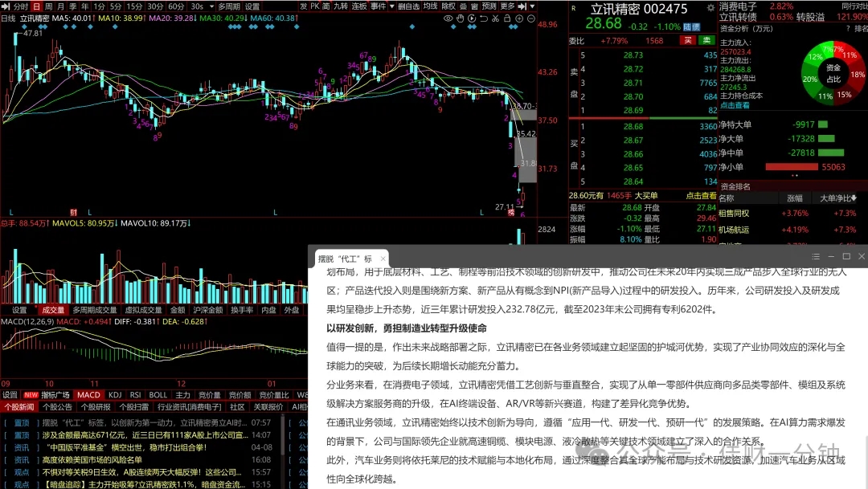Select the hand pan tool icon
The image size is (868, 489).
pyautogui.click(x=460, y=18)
